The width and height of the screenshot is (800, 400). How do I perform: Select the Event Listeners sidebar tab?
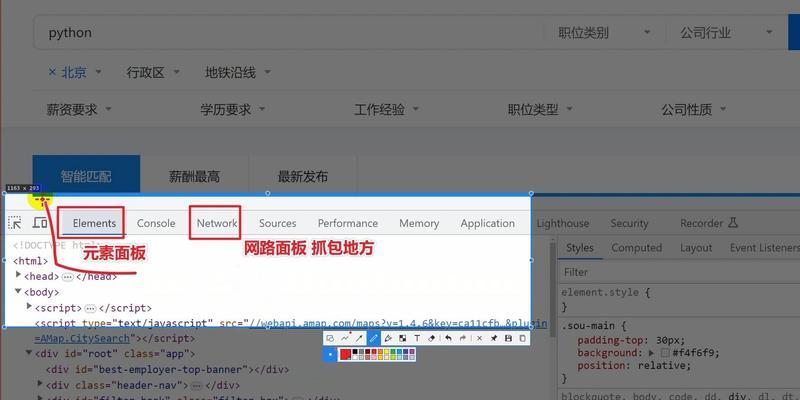(764, 247)
